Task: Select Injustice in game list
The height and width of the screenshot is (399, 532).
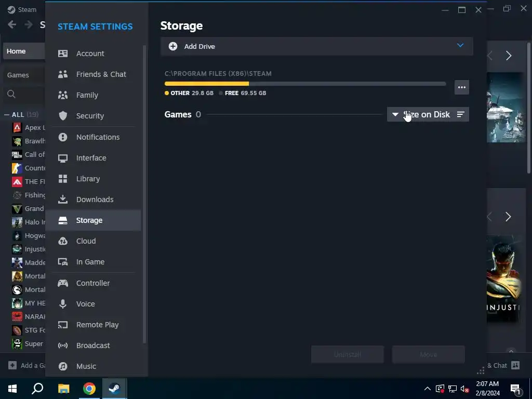Action: coord(29,249)
